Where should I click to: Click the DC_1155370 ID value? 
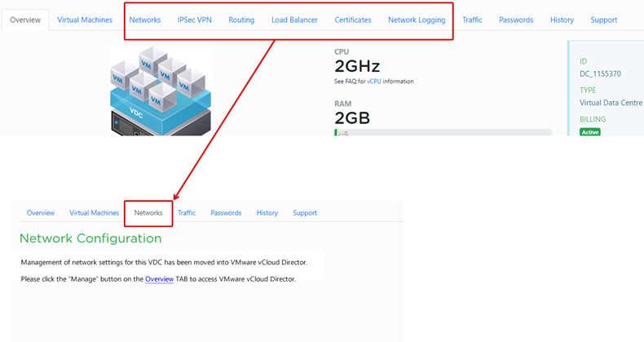[x=601, y=74]
